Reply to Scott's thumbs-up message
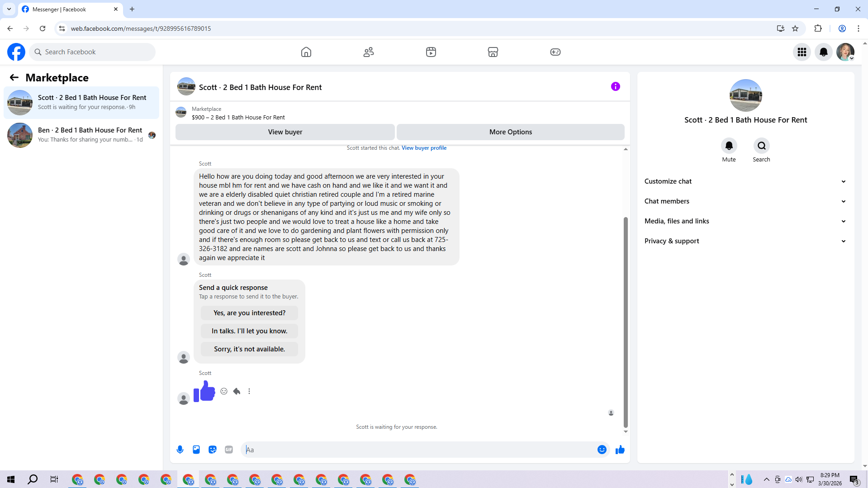The image size is (868, 488). coord(237,391)
